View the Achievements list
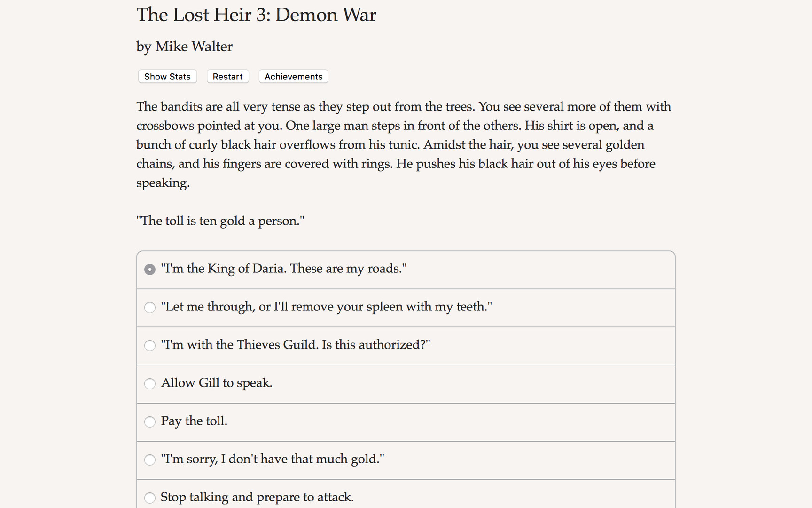Viewport: 812px width, 508px height. (x=293, y=76)
